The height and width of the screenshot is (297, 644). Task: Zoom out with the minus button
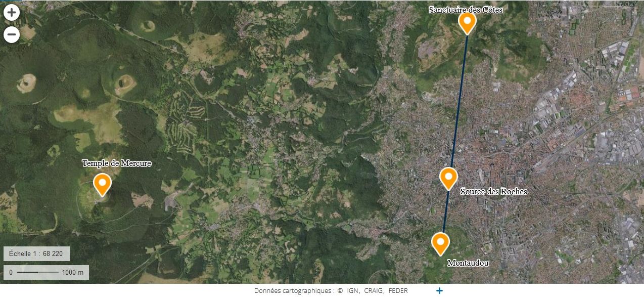click(x=11, y=34)
